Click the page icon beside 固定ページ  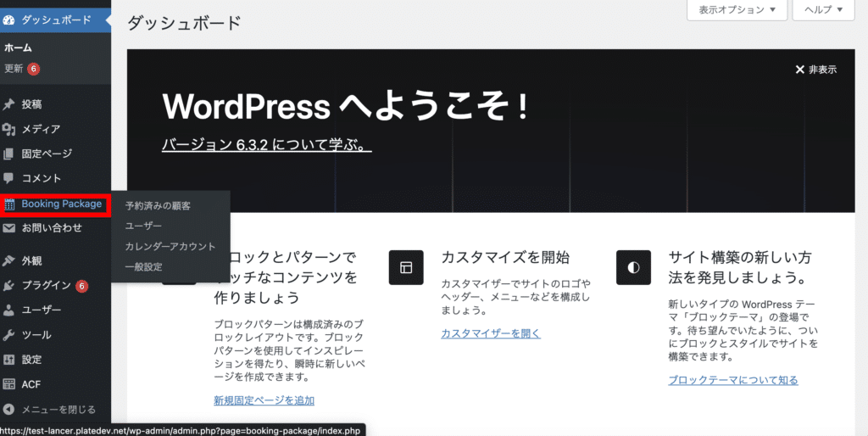pos(9,154)
